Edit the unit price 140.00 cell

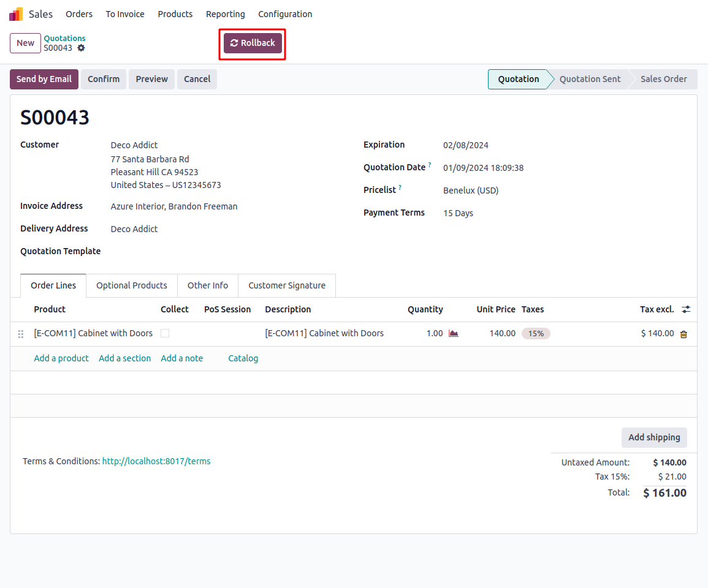coord(502,333)
